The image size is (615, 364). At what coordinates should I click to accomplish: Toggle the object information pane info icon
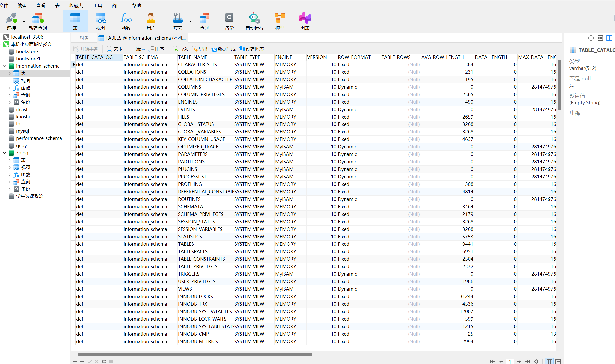(591, 38)
